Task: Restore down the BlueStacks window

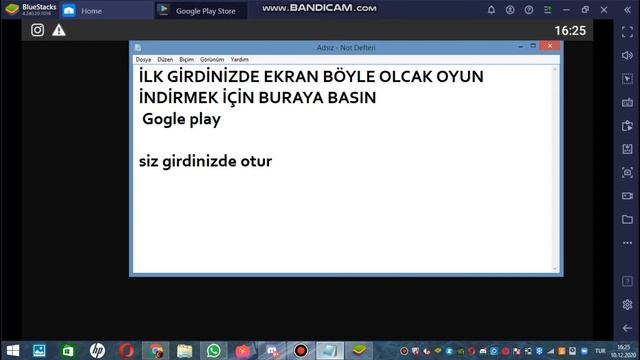Action: click(585, 10)
